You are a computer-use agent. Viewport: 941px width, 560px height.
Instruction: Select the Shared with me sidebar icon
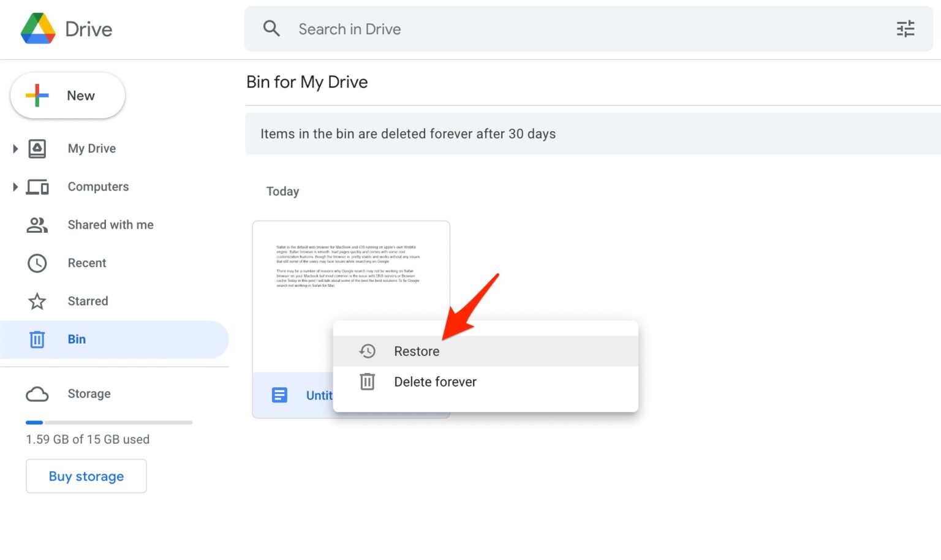37,225
